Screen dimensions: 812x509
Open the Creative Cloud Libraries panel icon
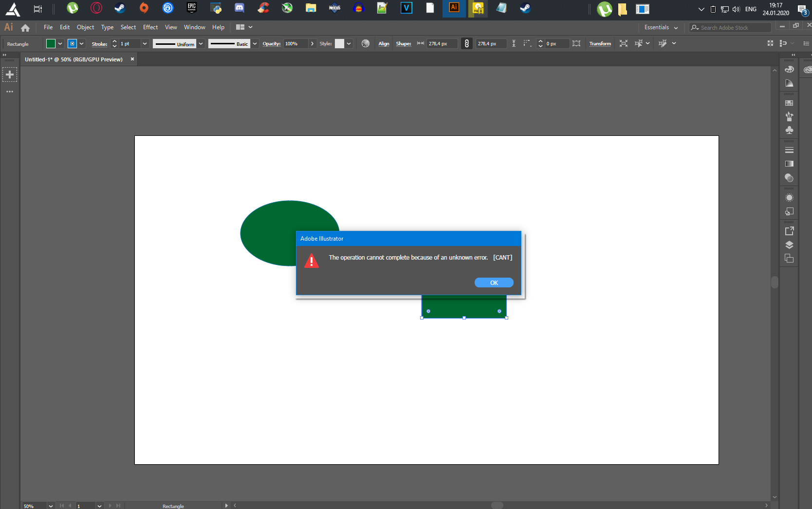coord(808,69)
